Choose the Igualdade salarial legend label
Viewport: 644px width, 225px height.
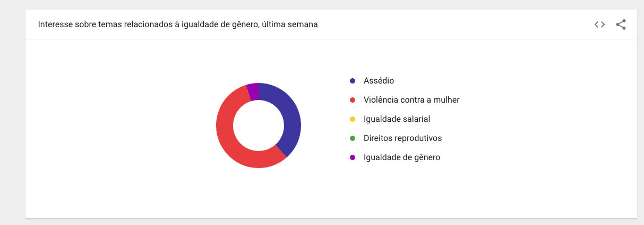(x=397, y=119)
